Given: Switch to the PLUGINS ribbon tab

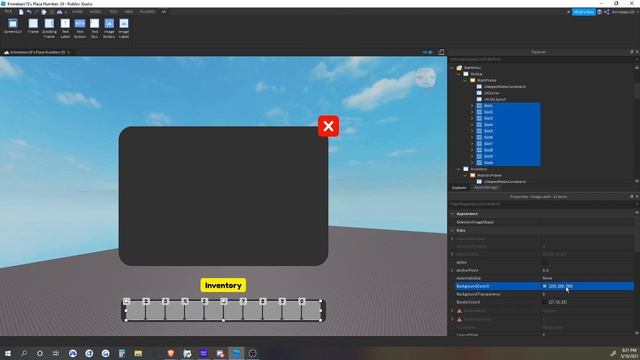Looking at the screenshot, I should point(147,12).
